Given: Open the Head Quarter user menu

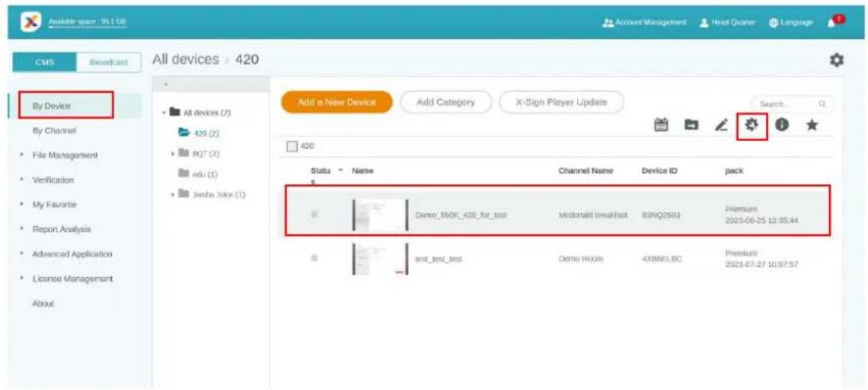Looking at the screenshot, I should (x=727, y=22).
